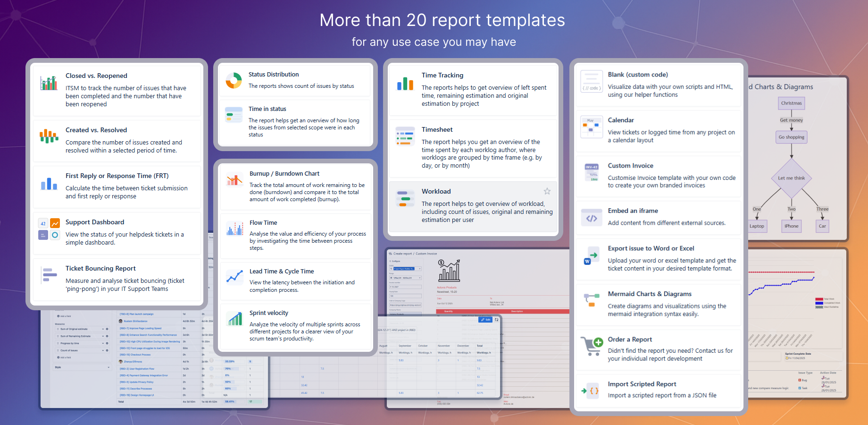Click the Hourly Rate input field

[405, 296]
